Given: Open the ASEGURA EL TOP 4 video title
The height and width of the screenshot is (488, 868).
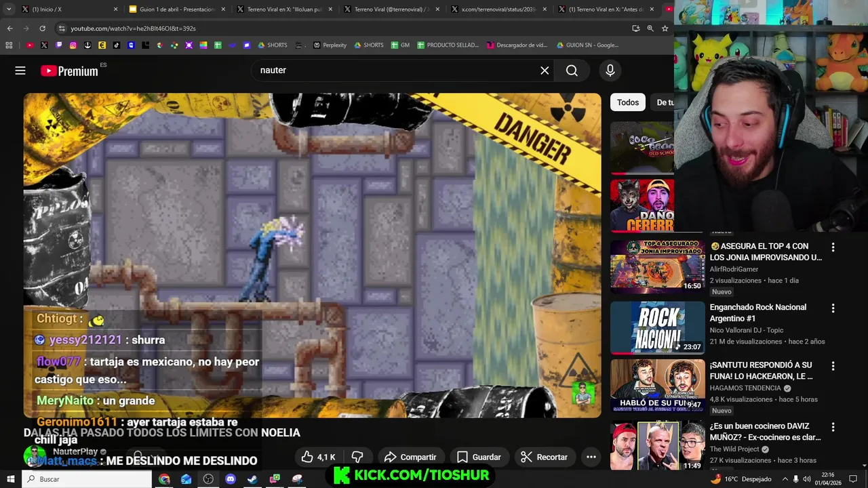Looking at the screenshot, I should pyautogui.click(x=766, y=251).
